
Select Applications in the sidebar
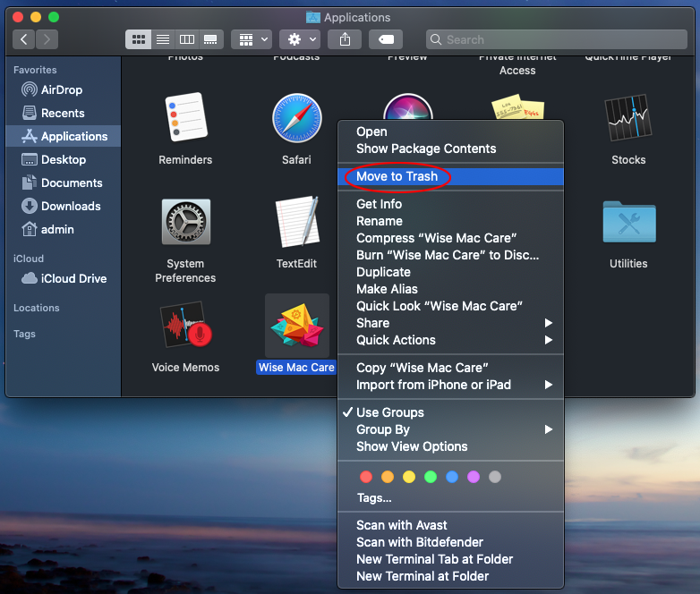64,136
